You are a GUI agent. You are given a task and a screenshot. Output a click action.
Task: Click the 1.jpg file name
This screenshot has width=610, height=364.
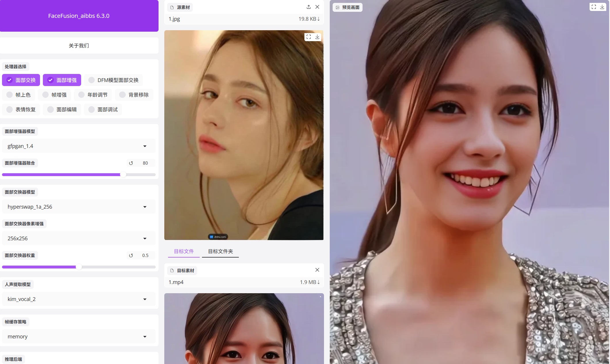[x=174, y=19]
